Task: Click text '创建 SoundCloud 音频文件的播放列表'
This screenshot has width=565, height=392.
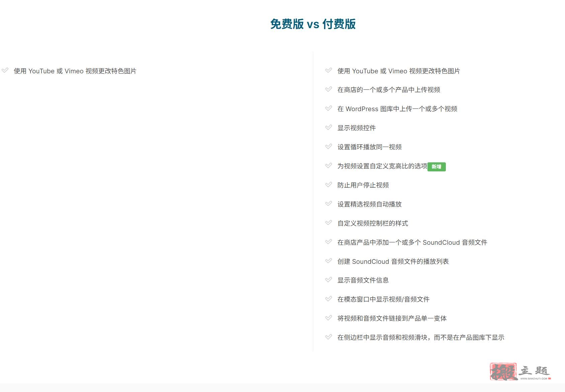Action: (x=393, y=261)
